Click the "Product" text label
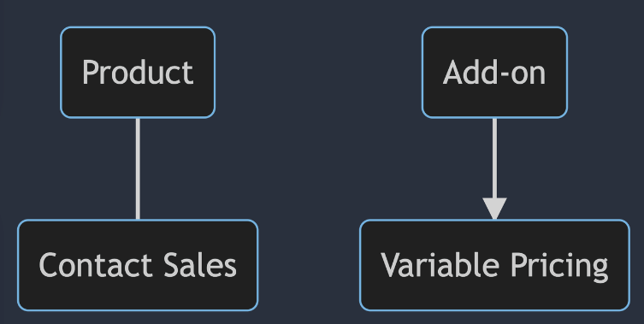This screenshot has width=644, height=324. click(x=138, y=73)
